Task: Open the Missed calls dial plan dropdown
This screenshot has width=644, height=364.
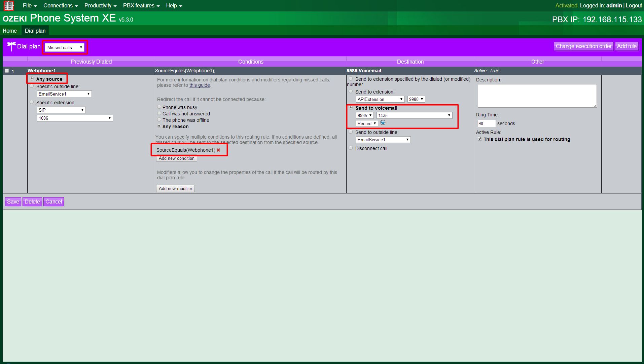Action: click(x=65, y=47)
